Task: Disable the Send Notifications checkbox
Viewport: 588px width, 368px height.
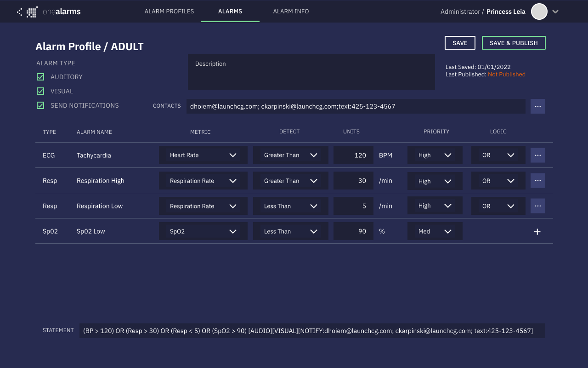Action: [40, 105]
